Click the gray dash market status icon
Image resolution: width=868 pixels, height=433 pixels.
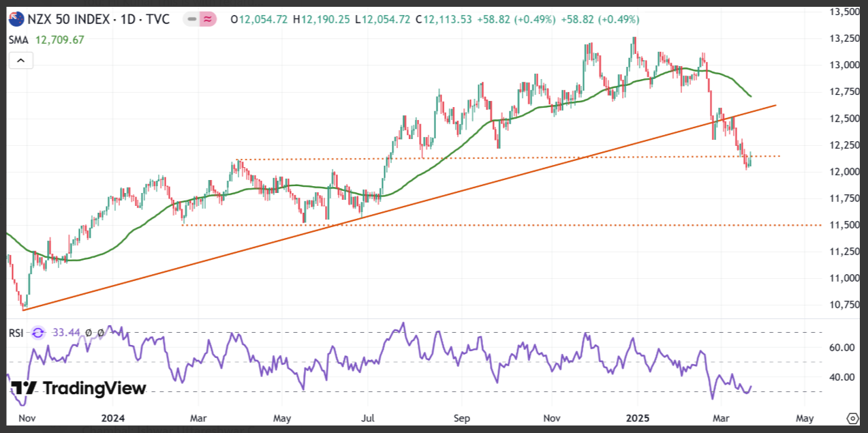click(193, 20)
